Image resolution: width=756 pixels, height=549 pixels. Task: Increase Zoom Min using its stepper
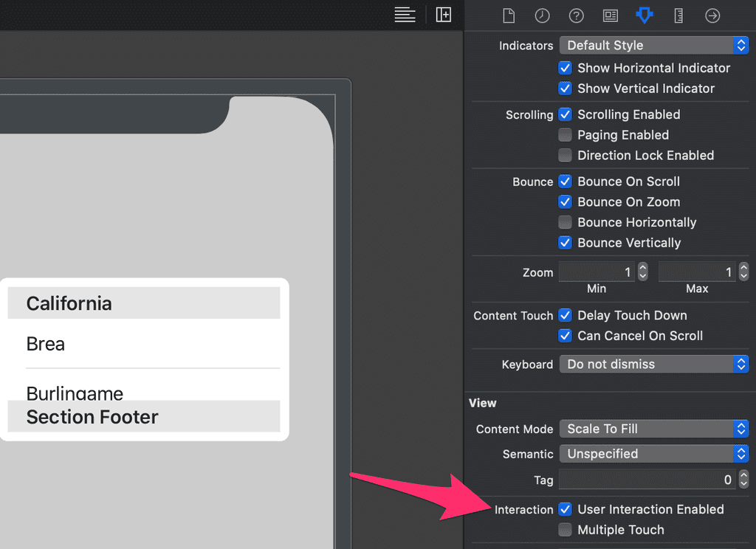[x=642, y=268]
